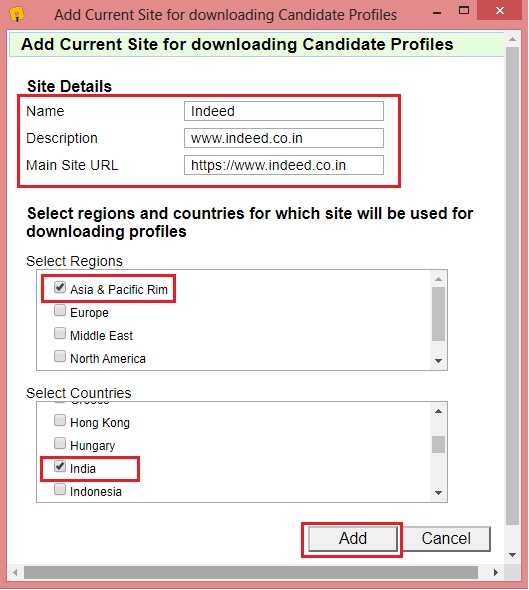Click the Countries list scroll down arrow
This screenshot has height=590, width=529.
point(438,493)
